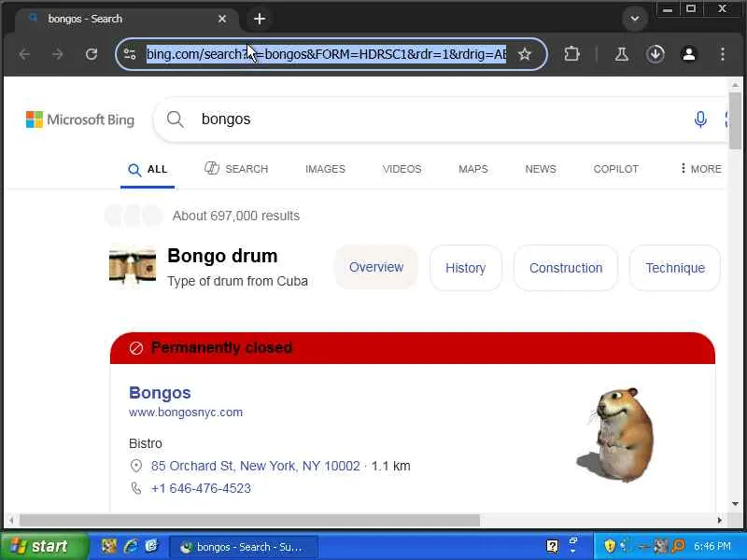Click the bongos - Search taskbar button

click(243, 547)
